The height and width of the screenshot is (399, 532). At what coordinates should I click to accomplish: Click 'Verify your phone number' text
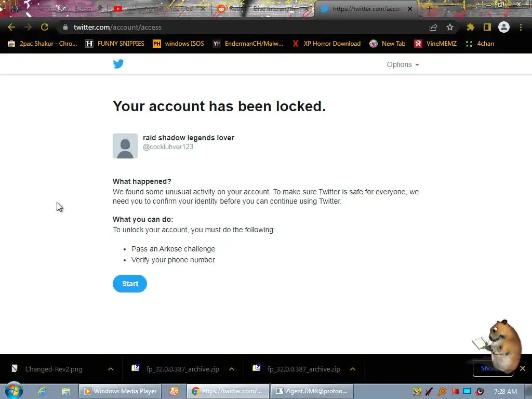coord(173,260)
